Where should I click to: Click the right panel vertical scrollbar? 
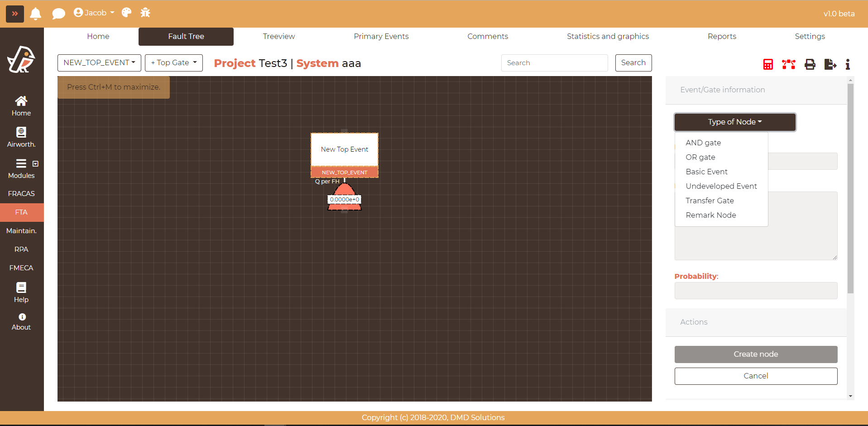(x=850, y=190)
